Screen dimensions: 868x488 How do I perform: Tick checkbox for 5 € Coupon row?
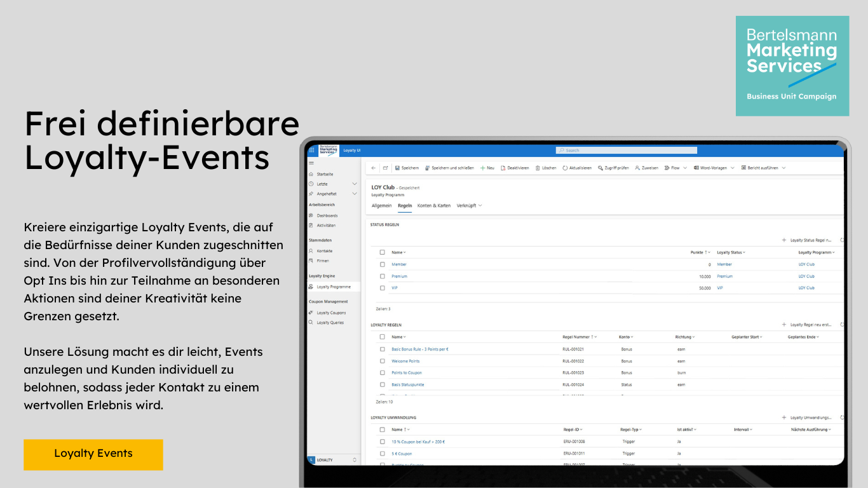(x=383, y=454)
